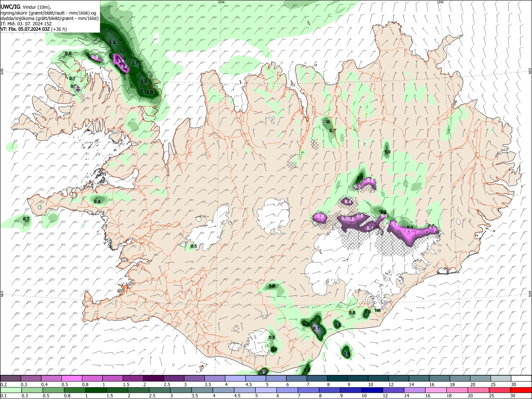Click the 2.2 value at the bottom coast

click(x=307, y=369)
